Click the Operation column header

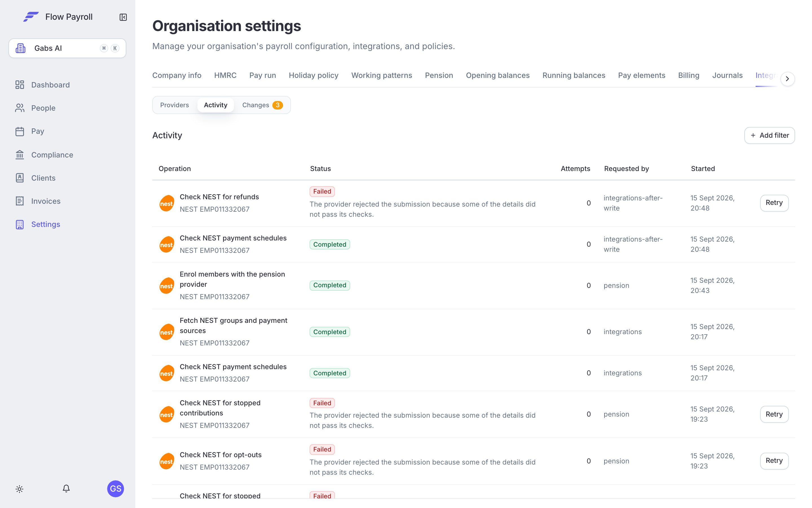coord(175,169)
